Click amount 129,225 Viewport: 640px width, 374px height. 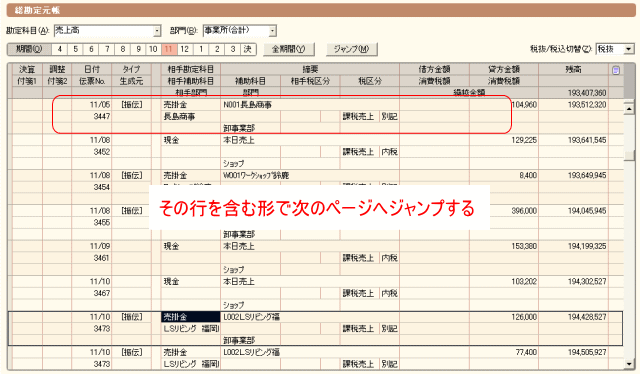(x=524, y=140)
